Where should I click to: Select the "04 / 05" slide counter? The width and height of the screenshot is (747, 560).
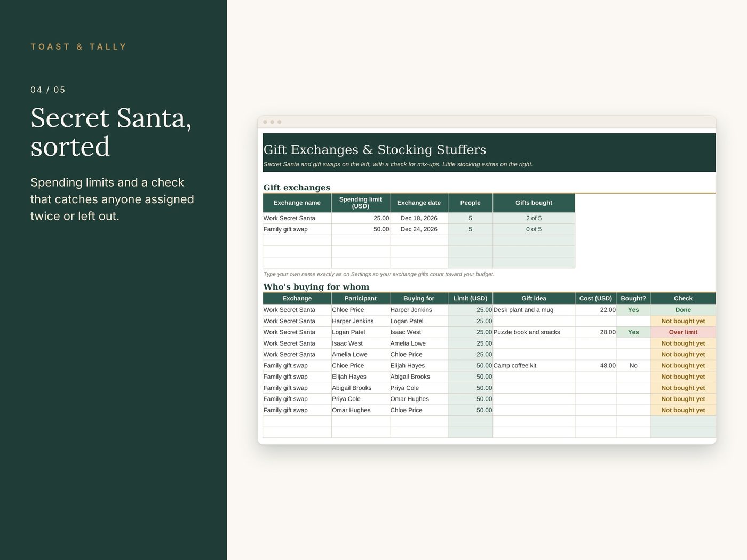[48, 90]
